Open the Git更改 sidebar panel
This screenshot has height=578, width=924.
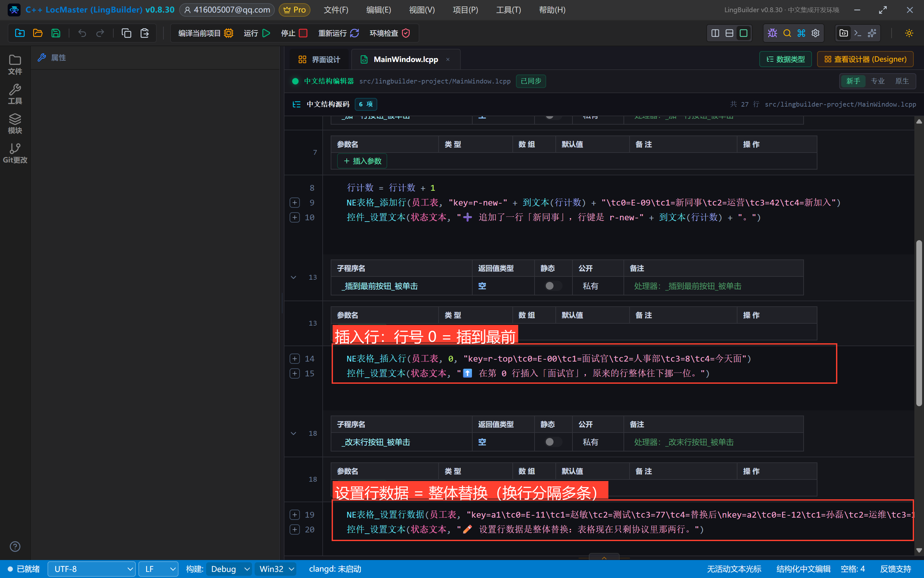pos(15,153)
